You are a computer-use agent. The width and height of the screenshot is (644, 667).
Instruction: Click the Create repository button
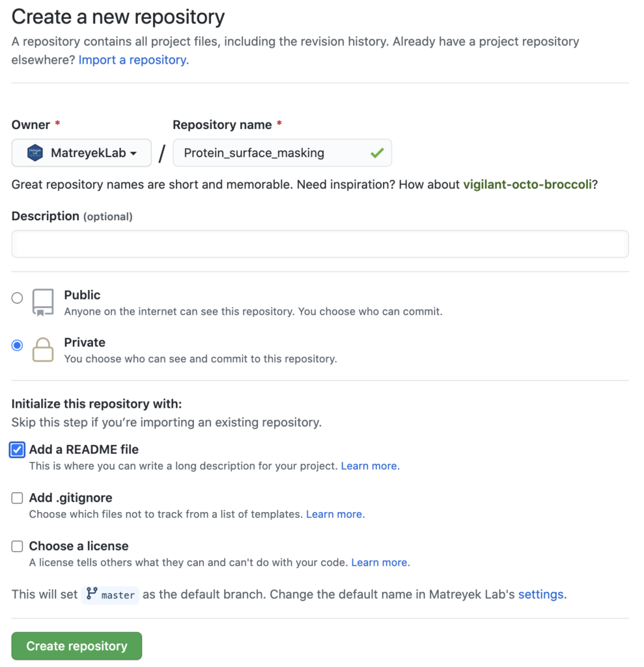(x=77, y=646)
